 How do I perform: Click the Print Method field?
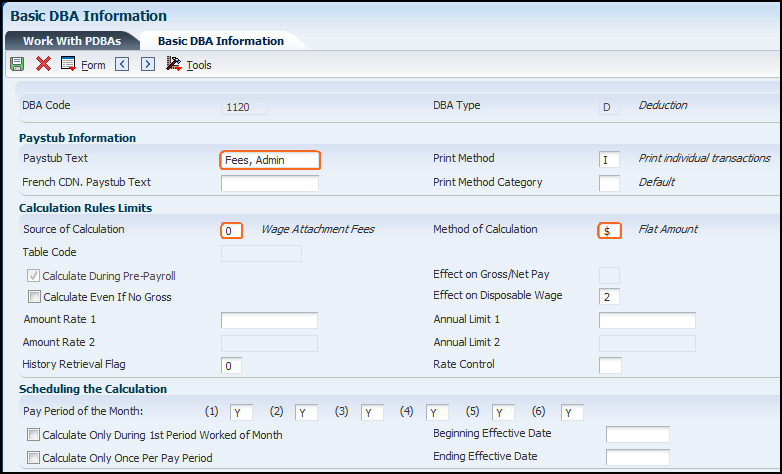(609, 160)
